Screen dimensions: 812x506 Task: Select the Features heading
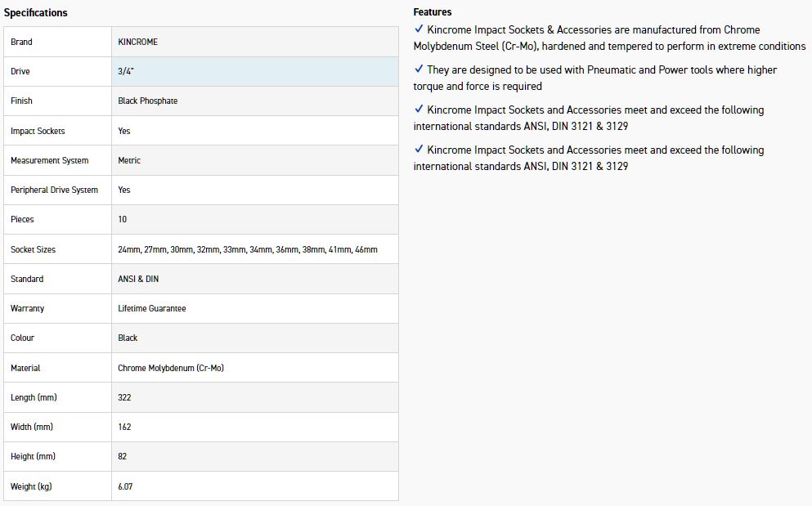[x=432, y=12]
